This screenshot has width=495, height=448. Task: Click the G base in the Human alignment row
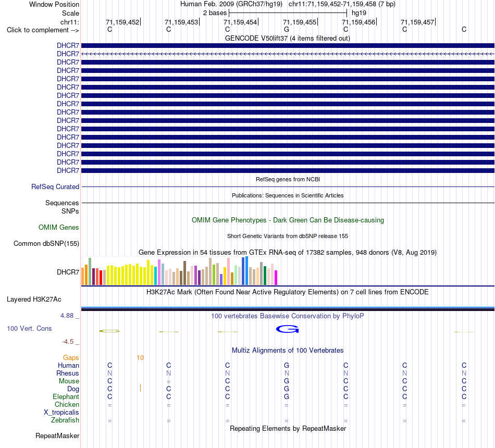[287, 365]
